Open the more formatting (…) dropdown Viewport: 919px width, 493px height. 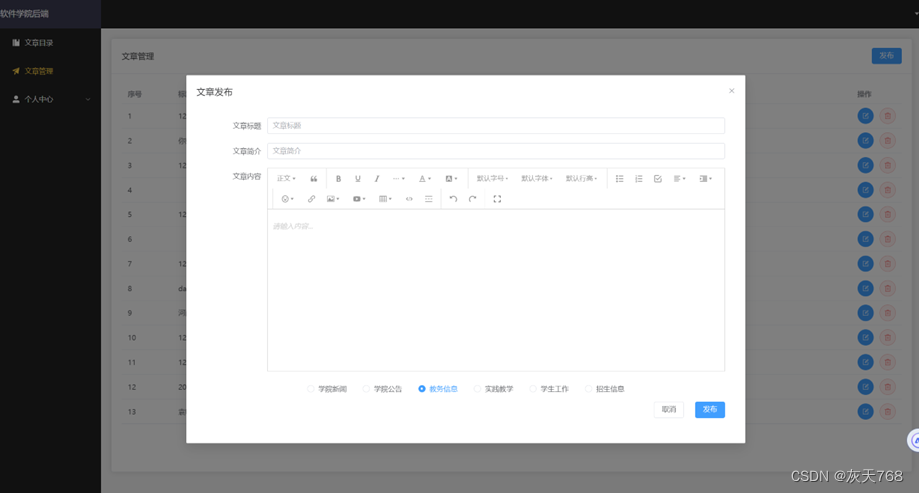point(399,179)
